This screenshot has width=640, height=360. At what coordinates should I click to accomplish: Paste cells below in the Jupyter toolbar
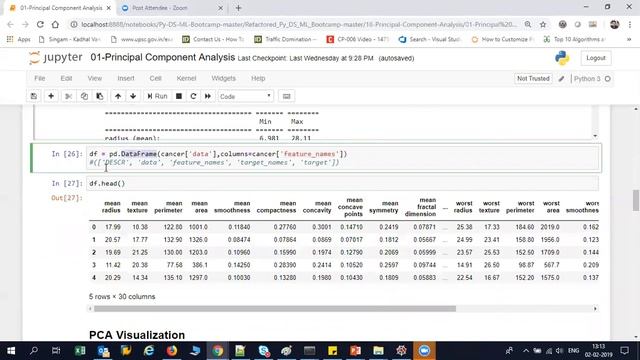click(x=100, y=96)
